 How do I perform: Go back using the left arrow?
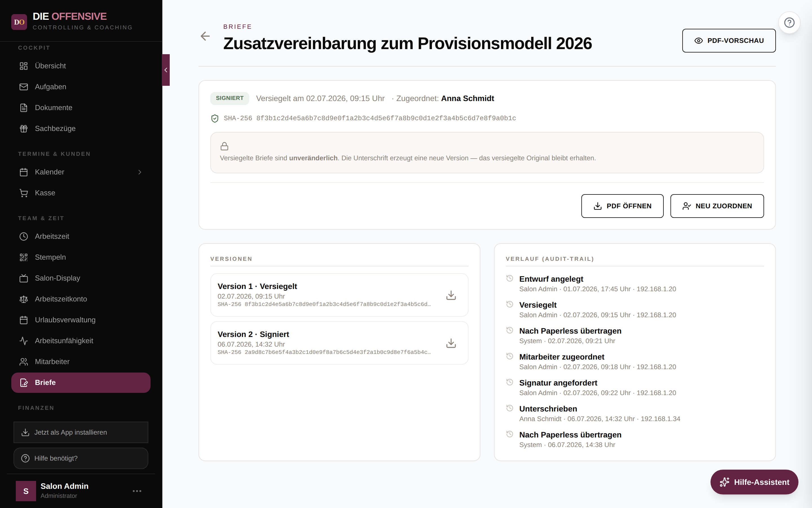tap(205, 36)
